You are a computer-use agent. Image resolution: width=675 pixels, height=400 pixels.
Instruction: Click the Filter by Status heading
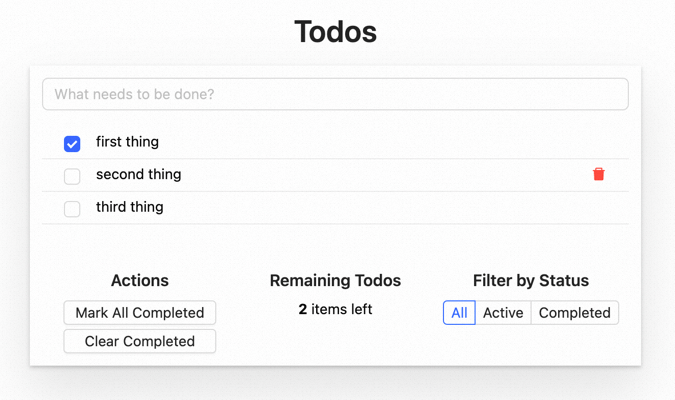click(530, 281)
